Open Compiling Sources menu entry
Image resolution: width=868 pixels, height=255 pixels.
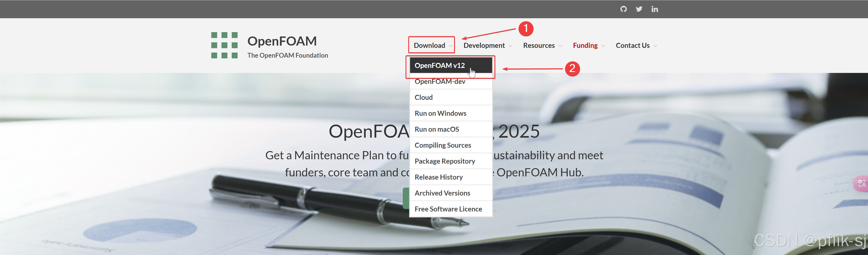coord(443,145)
